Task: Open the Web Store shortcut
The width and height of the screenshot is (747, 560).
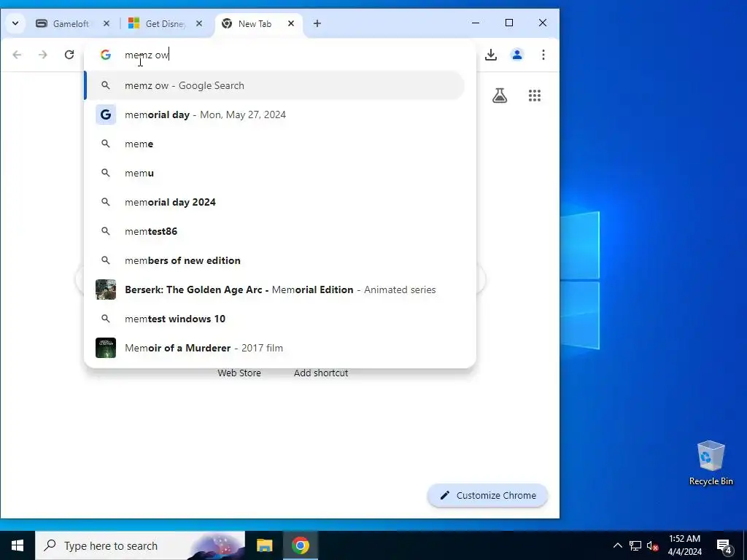Action: (239, 373)
